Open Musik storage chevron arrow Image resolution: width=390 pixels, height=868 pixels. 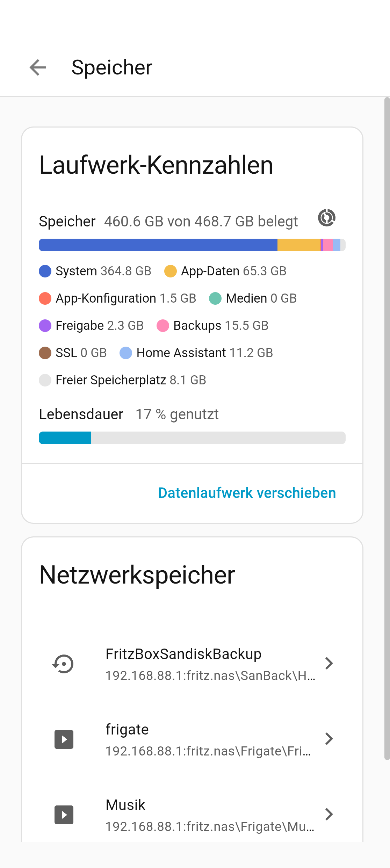329,814
